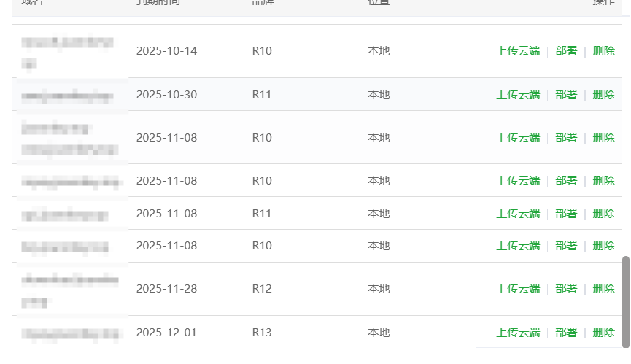Deploy the certificate expiring 2025-10-14
Image resolution: width=631 pixels, height=364 pixels.
[x=566, y=51]
